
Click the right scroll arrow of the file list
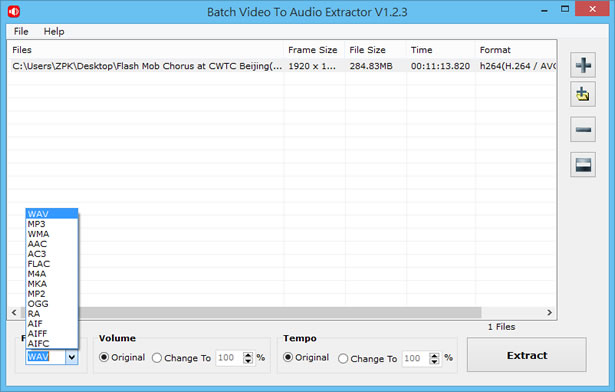(549, 312)
